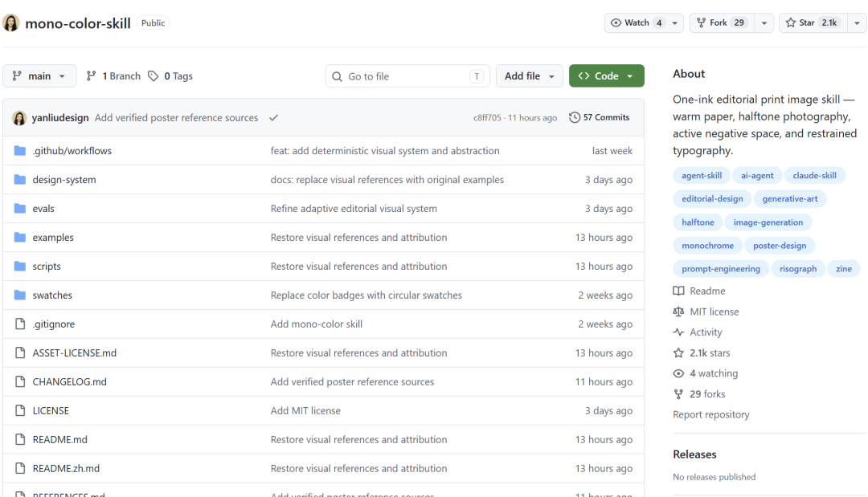Fork the repository with Fork button
The image size is (868, 497).
click(722, 23)
